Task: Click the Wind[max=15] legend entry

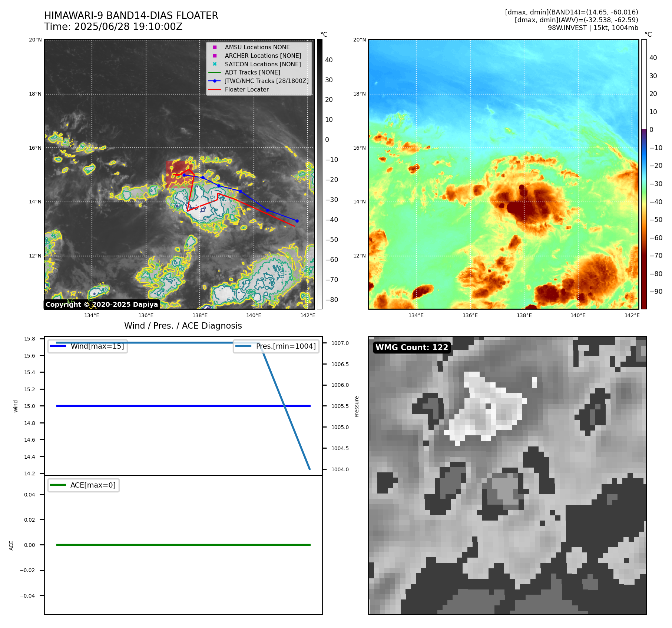Action: click(x=88, y=346)
